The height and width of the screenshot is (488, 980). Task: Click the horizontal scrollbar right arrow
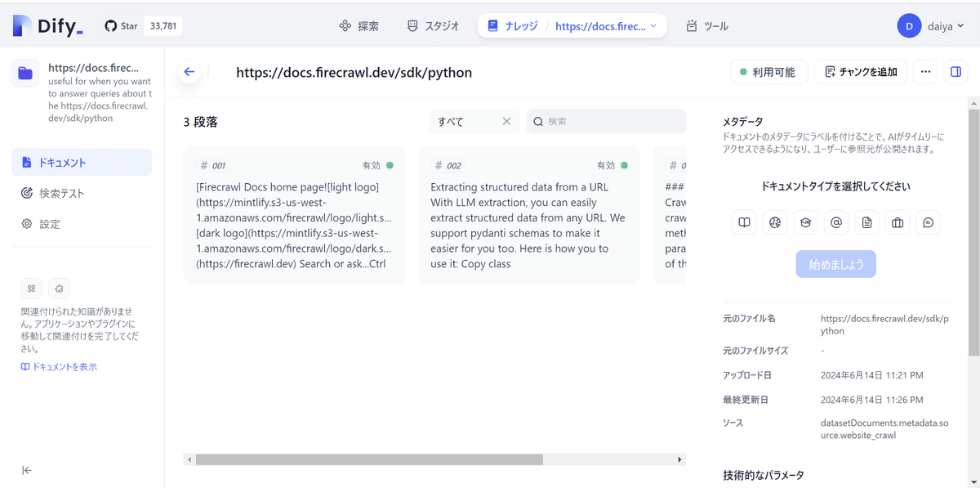(681, 460)
